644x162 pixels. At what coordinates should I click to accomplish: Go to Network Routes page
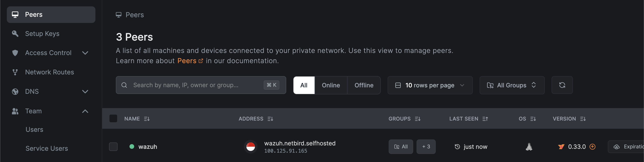coord(49,72)
